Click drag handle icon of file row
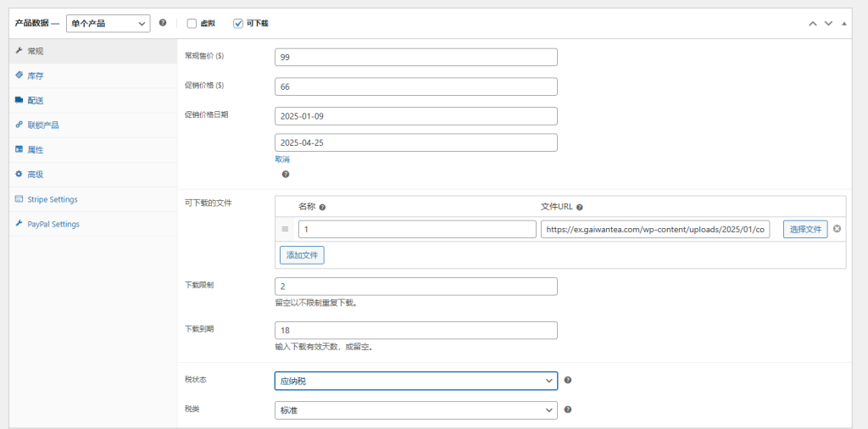868x429 pixels. tap(286, 229)
